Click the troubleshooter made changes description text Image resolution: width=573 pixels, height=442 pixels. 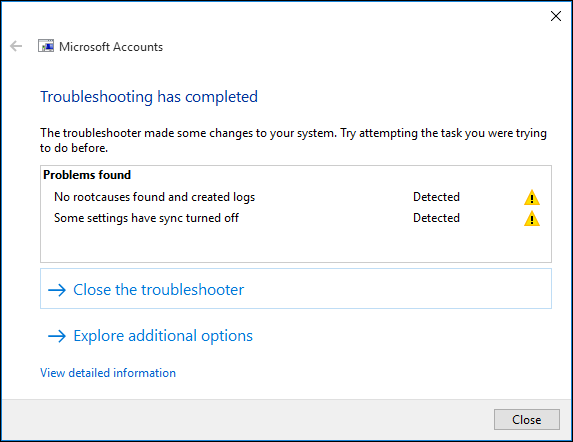293,140
